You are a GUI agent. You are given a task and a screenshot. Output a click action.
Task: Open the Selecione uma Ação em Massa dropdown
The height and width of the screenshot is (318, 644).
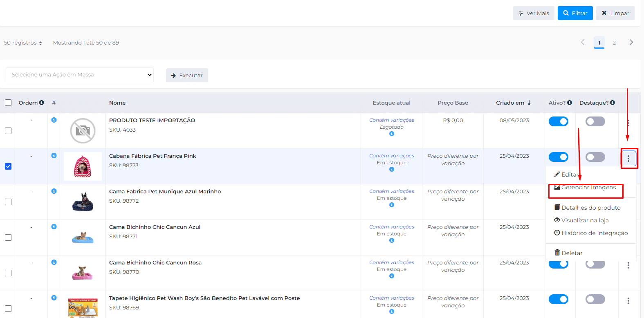point(80,75)
